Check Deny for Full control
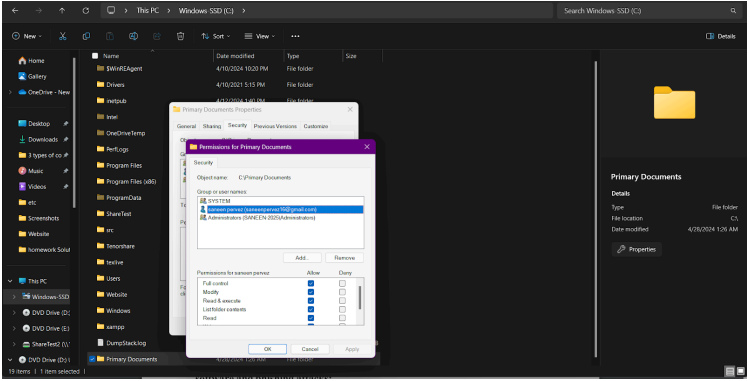The height and width of the screenshot is (381, 750). tap(342, 283)
